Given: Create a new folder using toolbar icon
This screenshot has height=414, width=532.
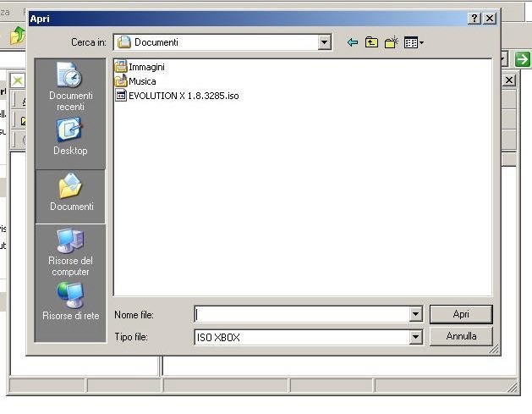Looking at the screenshot, I should [x=391, y=42].
